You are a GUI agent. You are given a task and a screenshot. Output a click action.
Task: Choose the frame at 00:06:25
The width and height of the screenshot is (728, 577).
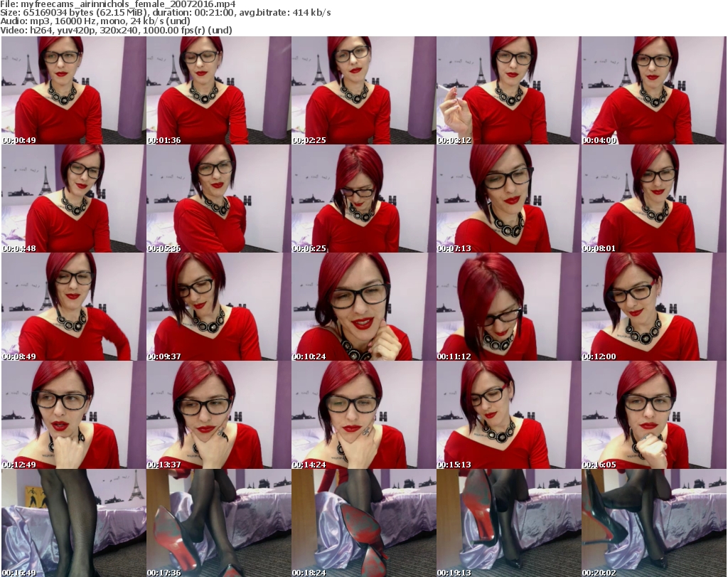363,198
